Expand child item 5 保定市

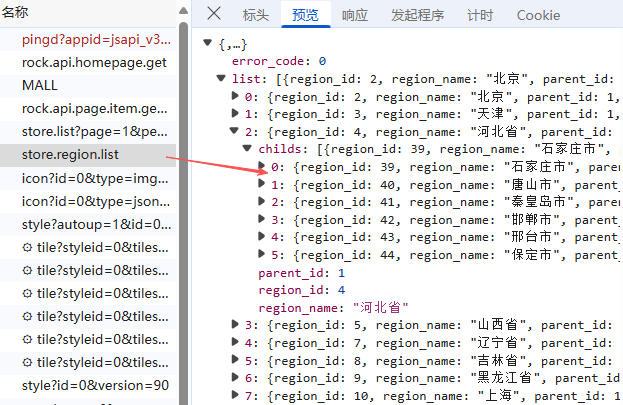click(x=261, y=254)
